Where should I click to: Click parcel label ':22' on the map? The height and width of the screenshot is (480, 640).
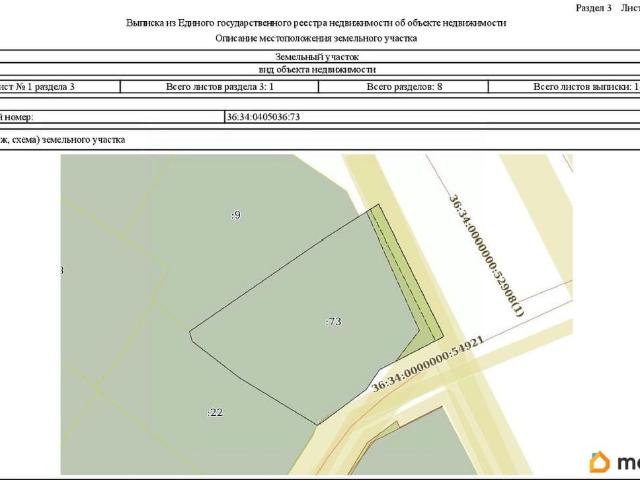(x=215, y=412)
